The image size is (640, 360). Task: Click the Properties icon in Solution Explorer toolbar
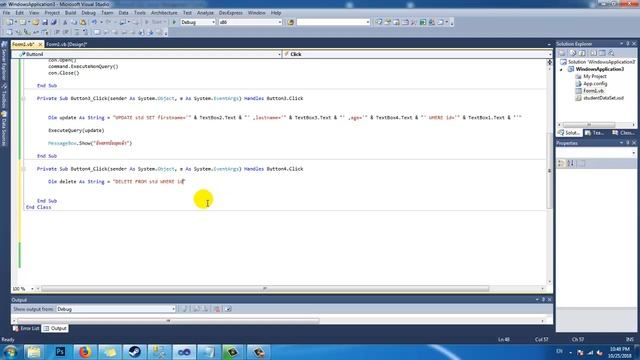[562, 53]
